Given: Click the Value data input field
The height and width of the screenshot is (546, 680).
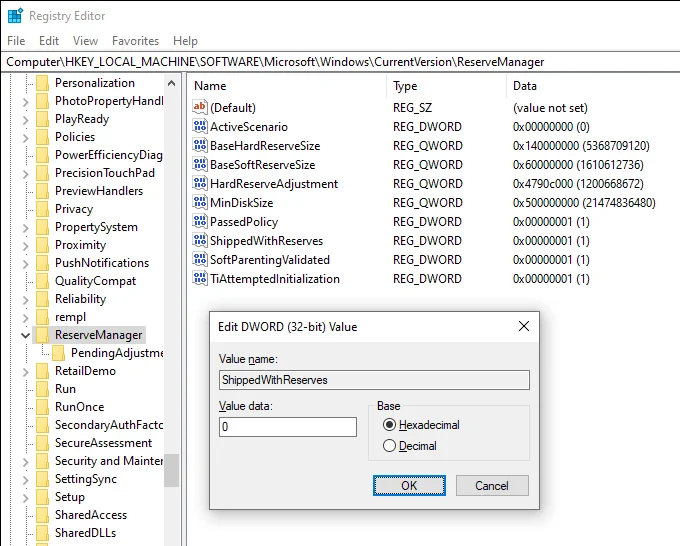Looking at the screenshot, I should 288,427.
